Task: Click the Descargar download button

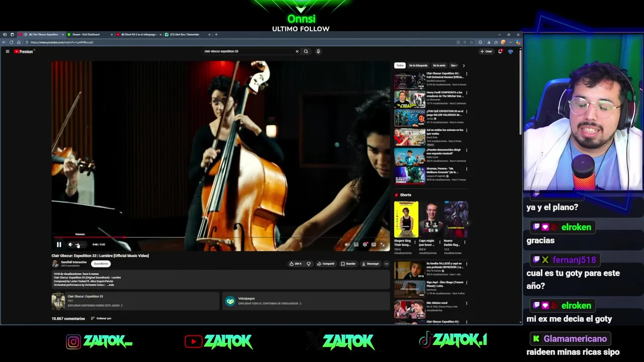Action: point(370,263)
